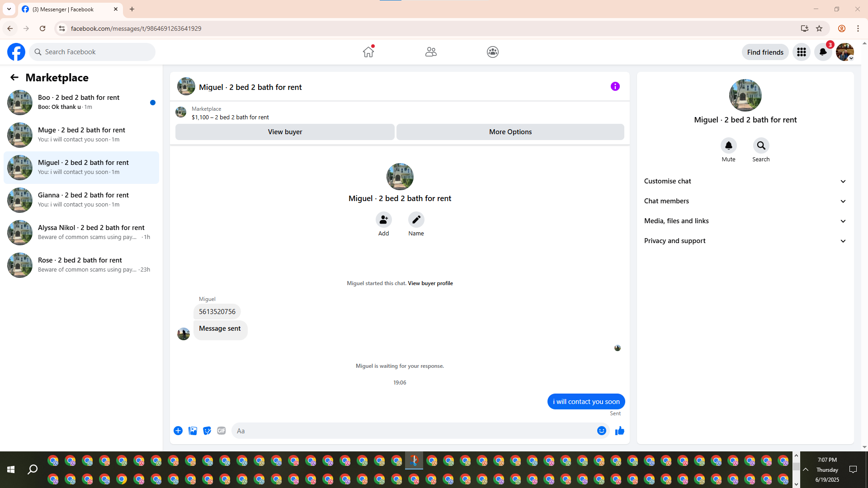
Task: Expand Chat members section
Action: (x=745, y=201)
